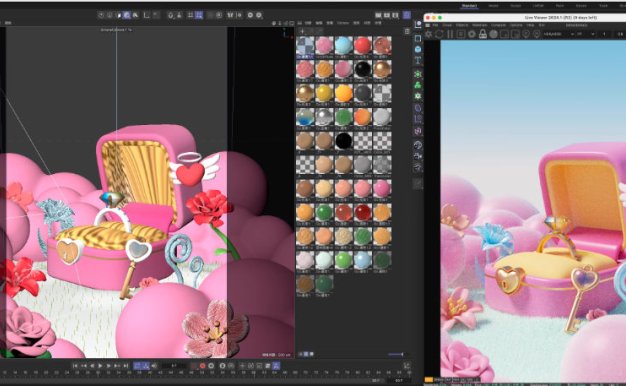Toggle timeline sound speaker icon
The image size is (626, 386).
[x=154, y=366]
